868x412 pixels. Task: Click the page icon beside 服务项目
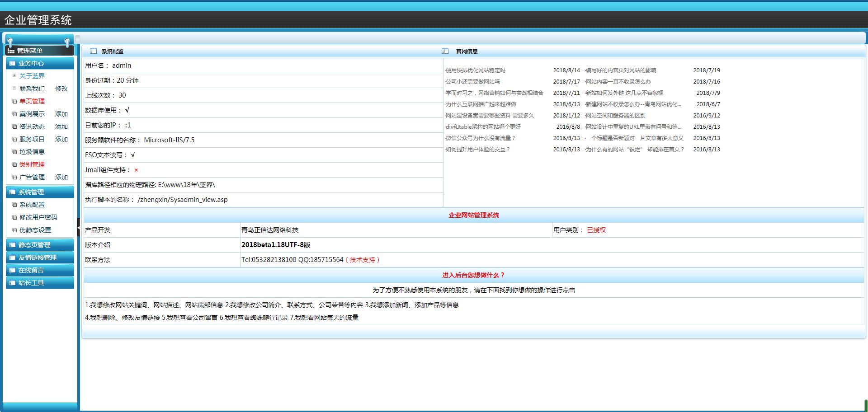coord(14,139)
